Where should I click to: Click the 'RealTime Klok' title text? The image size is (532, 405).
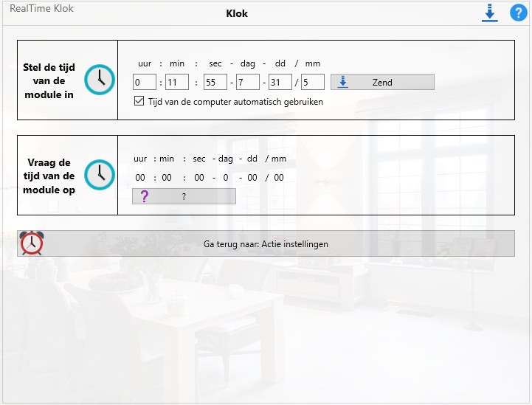(41, 8)
